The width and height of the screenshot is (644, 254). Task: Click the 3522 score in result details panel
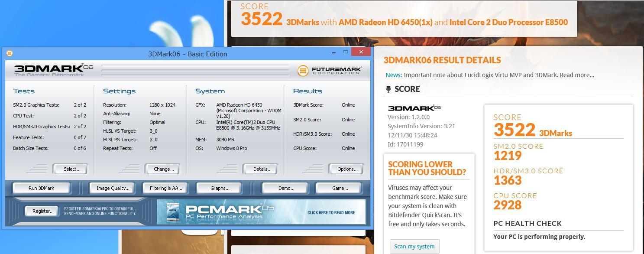(x=515, y=130)
